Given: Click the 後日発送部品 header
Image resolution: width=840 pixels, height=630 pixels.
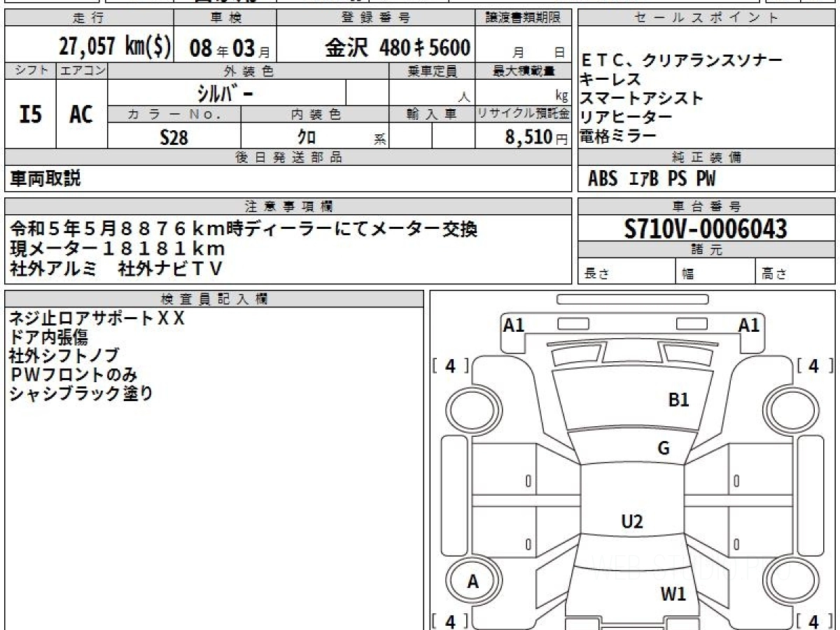Looking at the screenshot, I should point(288,157).
